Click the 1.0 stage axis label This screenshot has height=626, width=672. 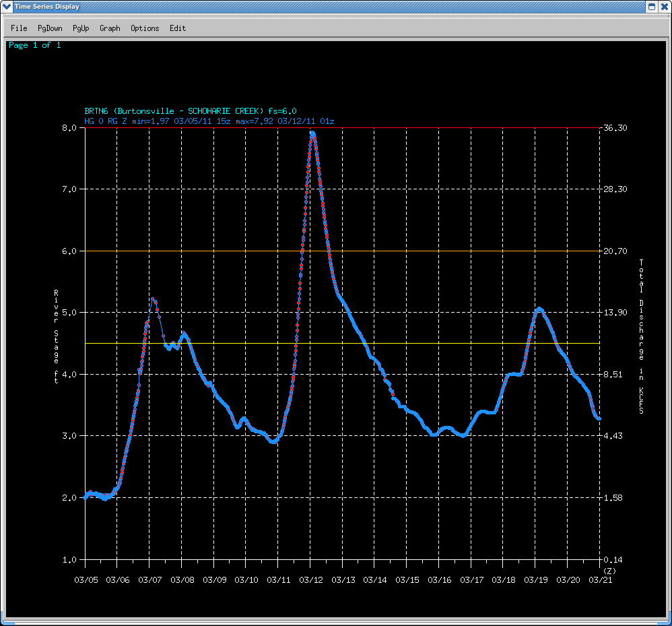pos(69,560)
